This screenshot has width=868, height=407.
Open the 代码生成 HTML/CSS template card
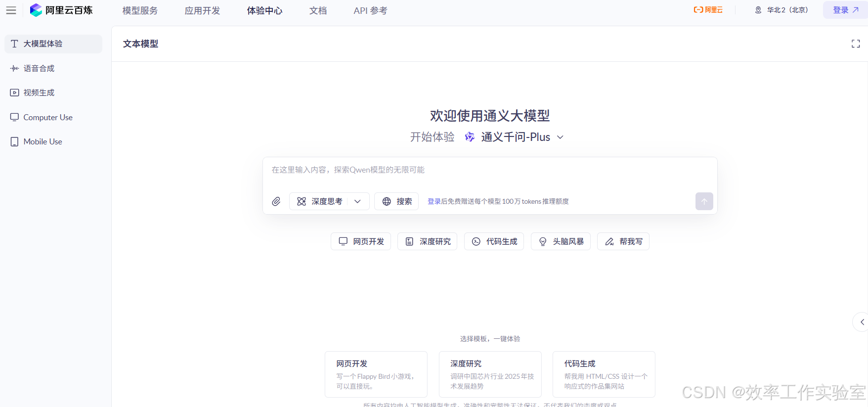coord(604,374)
